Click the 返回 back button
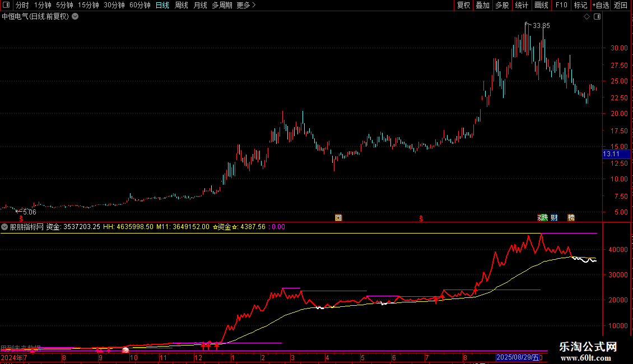This screenshot has width=633, height=364. [621, 5]
